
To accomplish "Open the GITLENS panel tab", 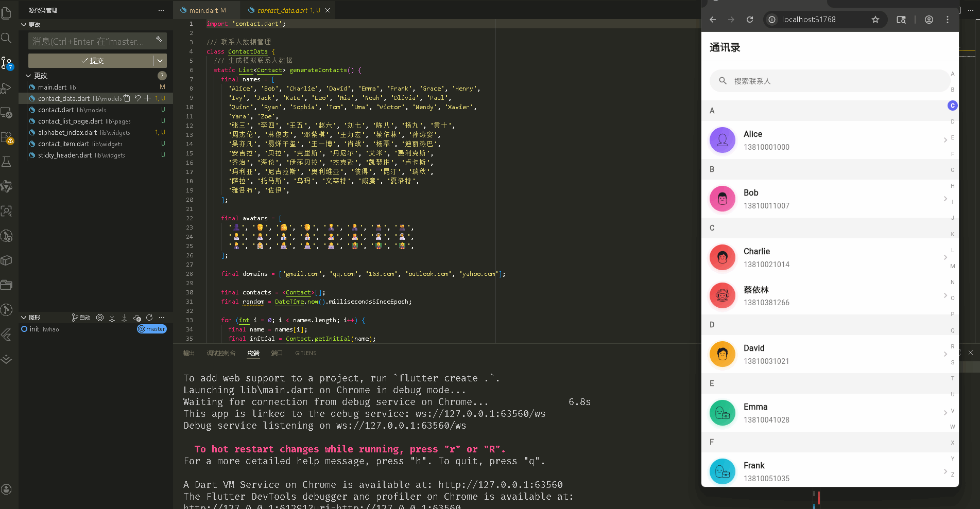I will tap(305, 353).
